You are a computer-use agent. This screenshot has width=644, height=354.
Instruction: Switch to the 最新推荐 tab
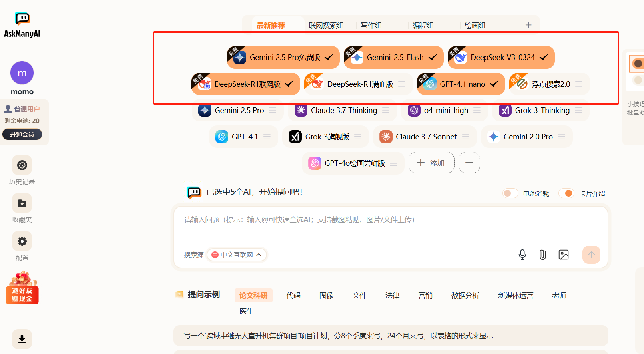pos(271,25)
